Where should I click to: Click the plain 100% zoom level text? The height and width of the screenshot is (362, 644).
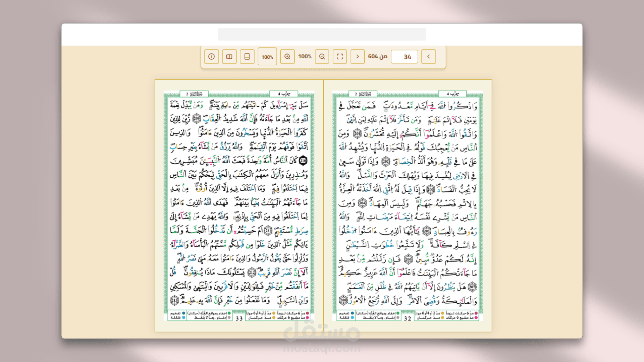click(305, 56)
